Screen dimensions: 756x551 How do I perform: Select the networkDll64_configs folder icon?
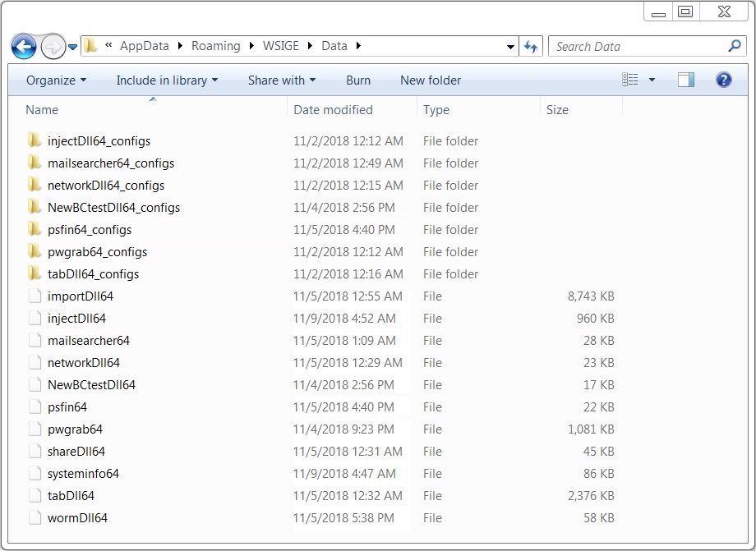coord(35,185)
